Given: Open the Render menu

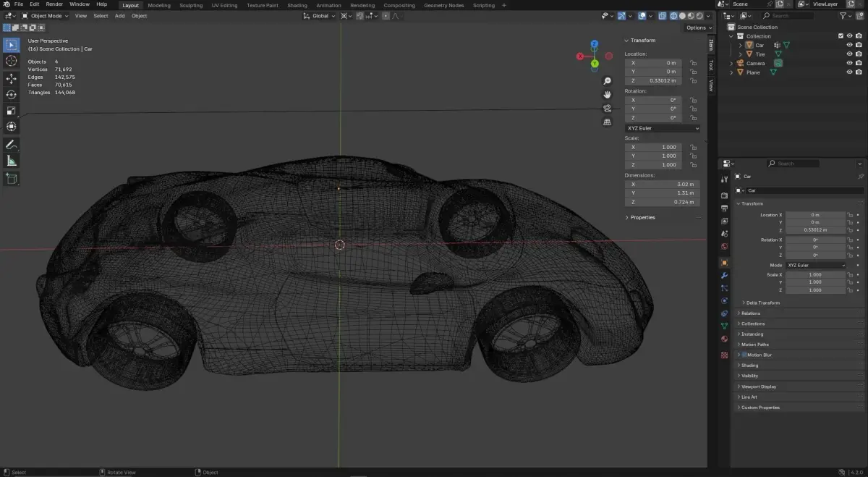Looking at the screenshot, I should 54,4.
